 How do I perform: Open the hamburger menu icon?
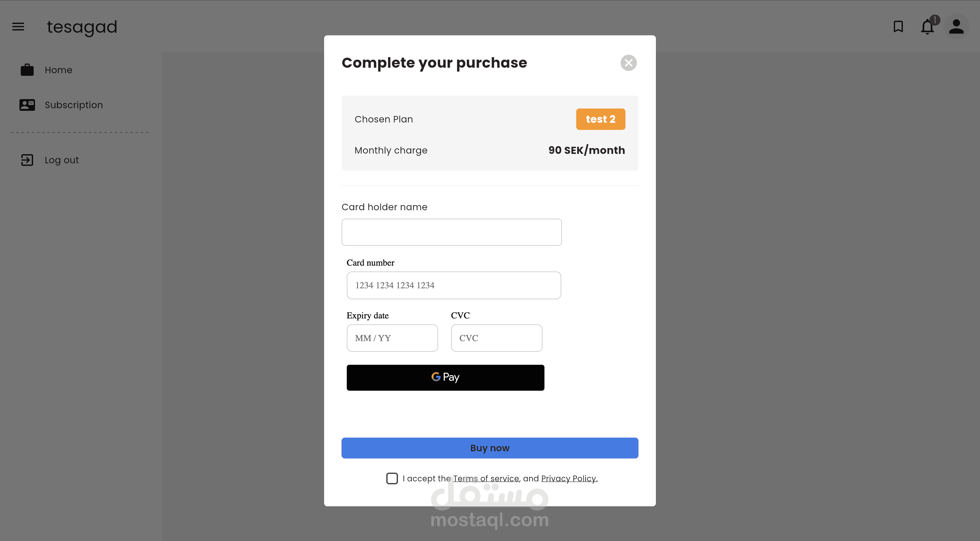click(x=18, y=27)
